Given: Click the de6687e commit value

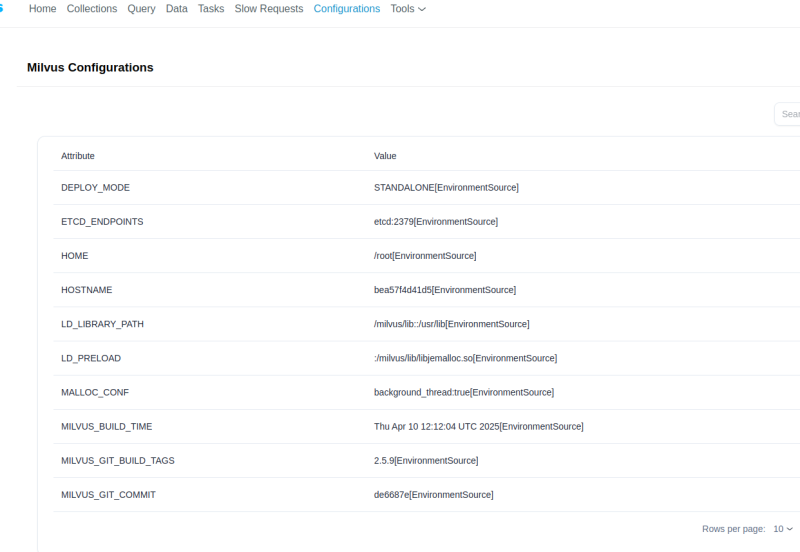Looking at the screenshot, I should (434, 495).
